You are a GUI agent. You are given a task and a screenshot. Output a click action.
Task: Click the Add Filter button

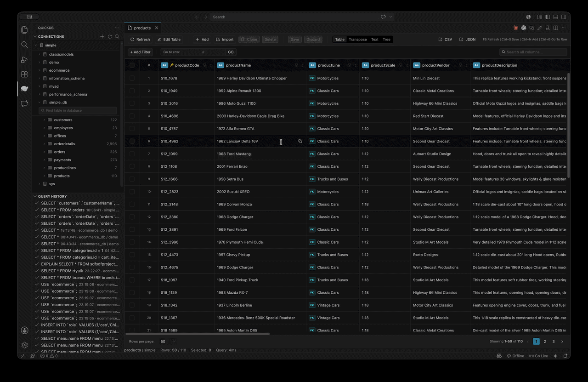tap(141, 52)
